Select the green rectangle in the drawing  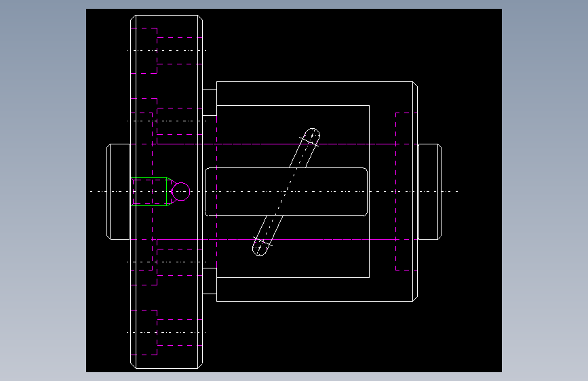pyautogui.click(x=149, y=192)
